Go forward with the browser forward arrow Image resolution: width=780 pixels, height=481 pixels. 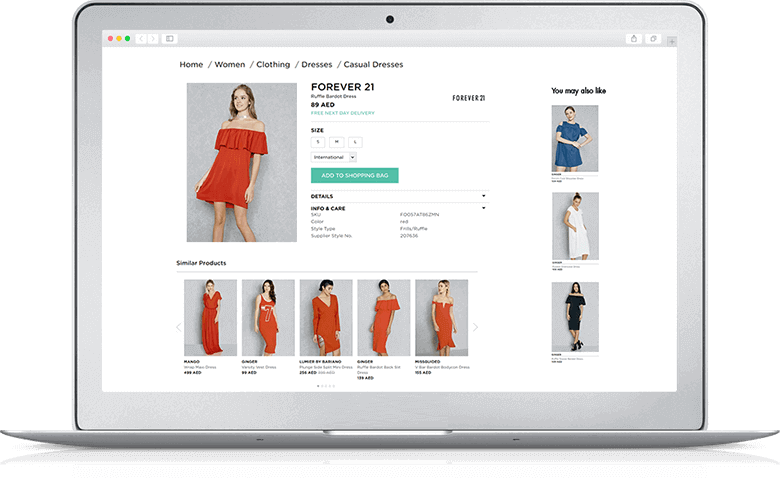tap(153, 38)
